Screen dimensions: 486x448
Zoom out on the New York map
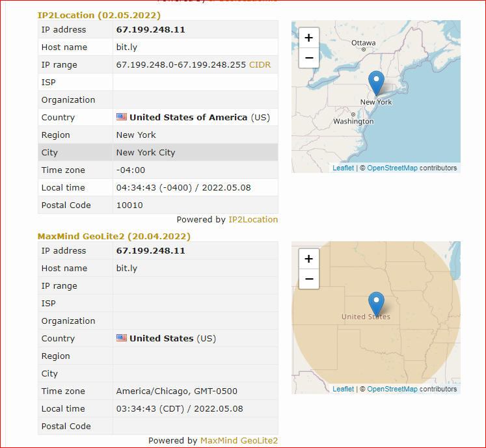[308, 58]
